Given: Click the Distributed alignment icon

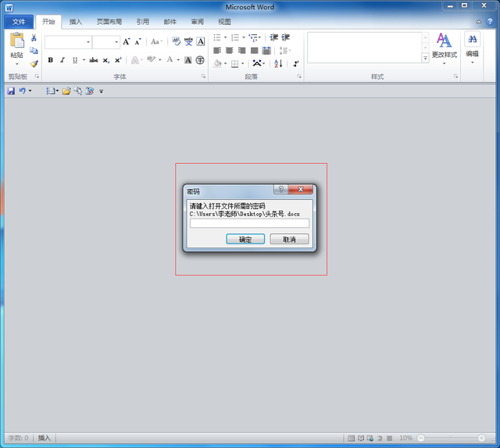Looking at the screenshot, I should tap(266, 51).
